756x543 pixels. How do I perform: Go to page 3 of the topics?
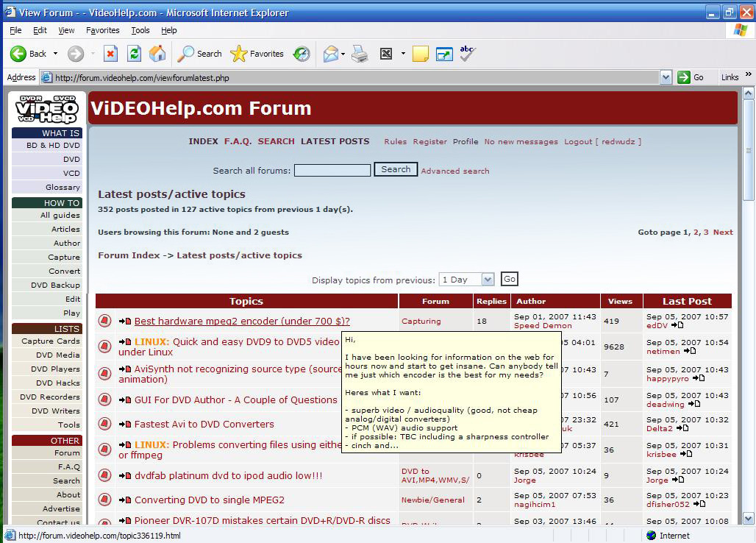coord(706,232)
